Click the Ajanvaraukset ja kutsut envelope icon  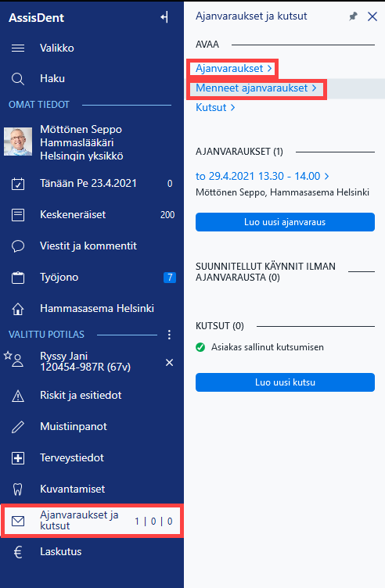tap(18, 521)
